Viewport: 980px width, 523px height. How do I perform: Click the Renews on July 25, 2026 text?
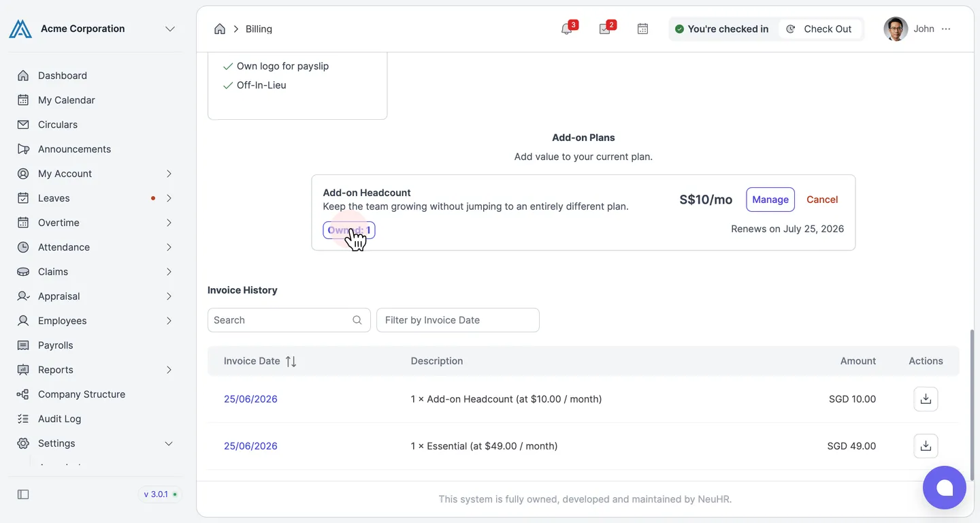click(x=787, y=229)
